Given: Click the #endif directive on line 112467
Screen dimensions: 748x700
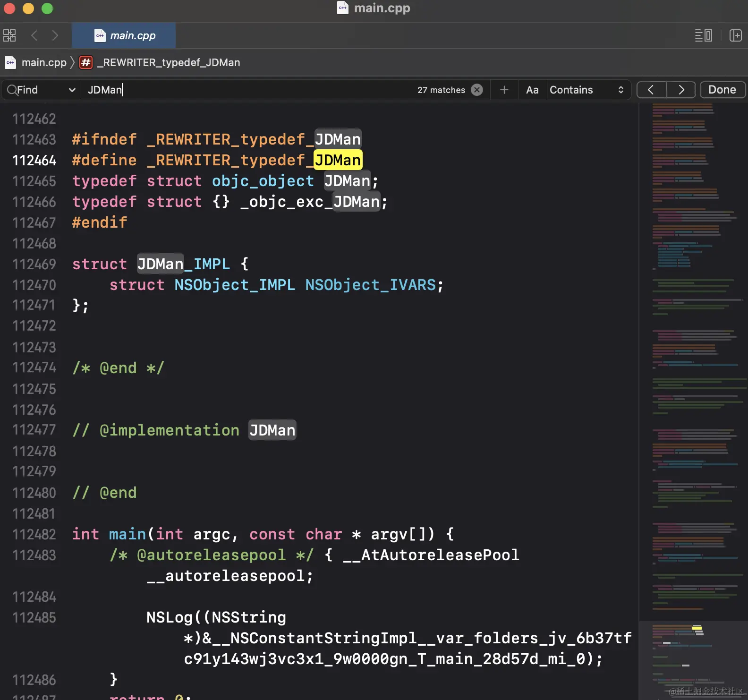Looking at the screenshot, I should coord(100,222).
